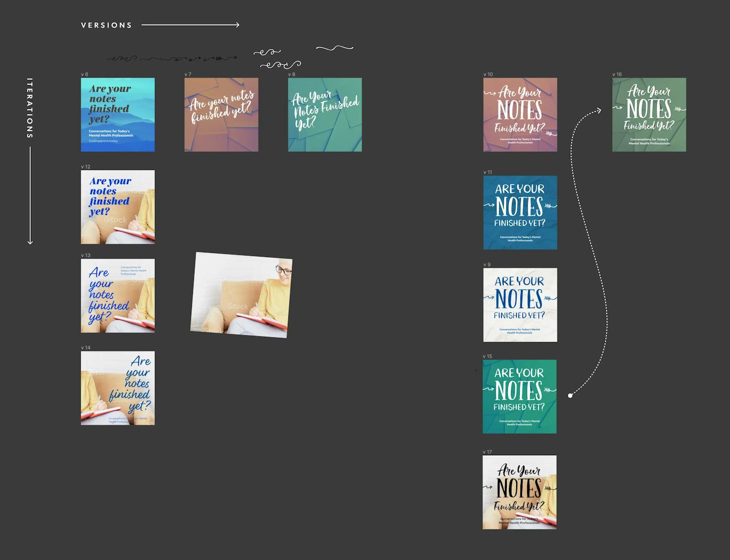This screenshot has width=730, height=560.
Task: Select the v15 green 'ARE YOUR NOTES' thumbnail
Action: pos(519,396)
